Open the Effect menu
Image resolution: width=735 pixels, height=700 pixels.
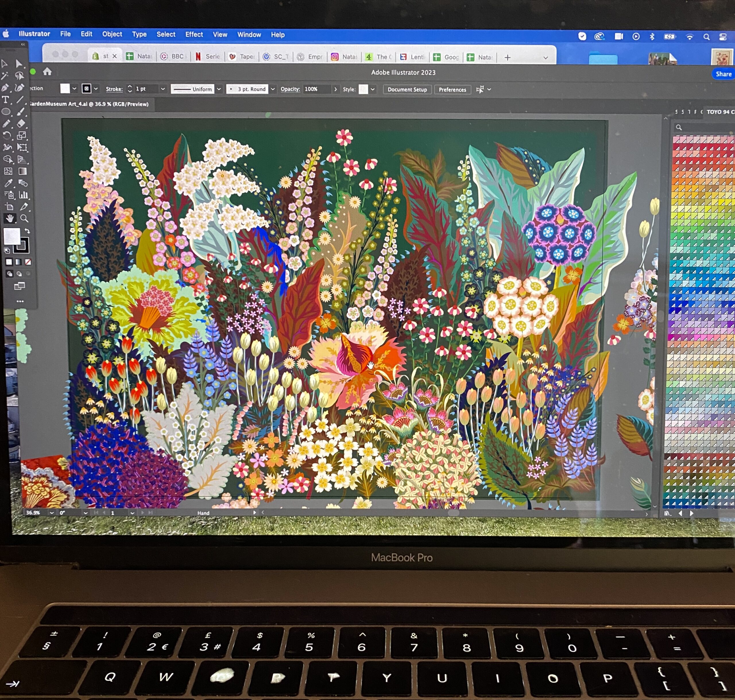point(194,34)
